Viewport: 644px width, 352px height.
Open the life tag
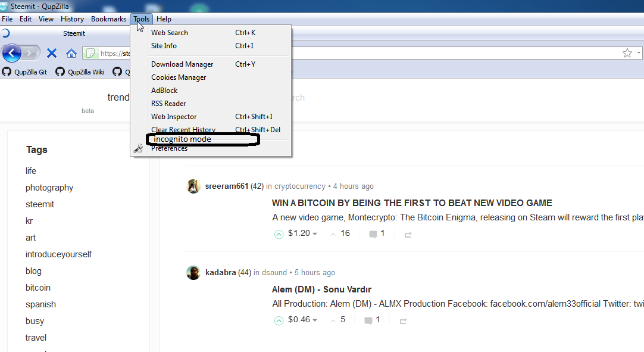coord(31,171)
